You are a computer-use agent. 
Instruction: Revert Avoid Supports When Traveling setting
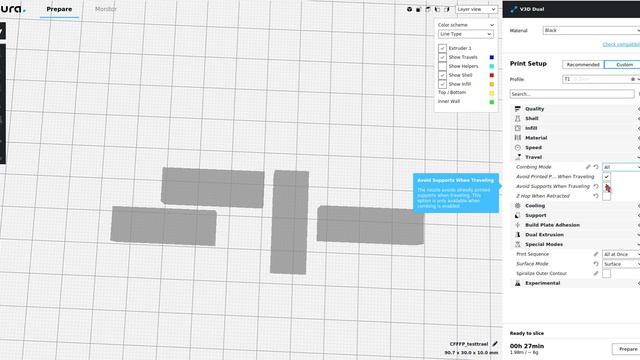596,186
